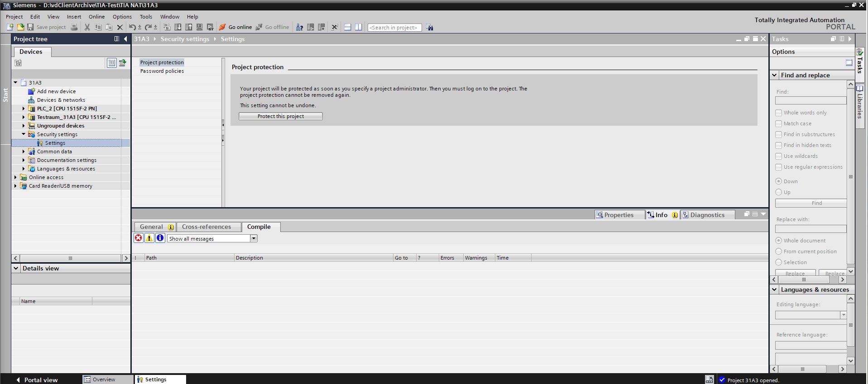Split editor space horizontally icon

347,27
